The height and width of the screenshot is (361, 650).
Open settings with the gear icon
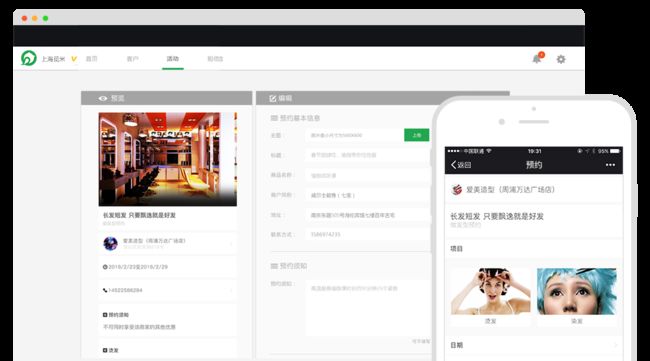pos(561,59)
